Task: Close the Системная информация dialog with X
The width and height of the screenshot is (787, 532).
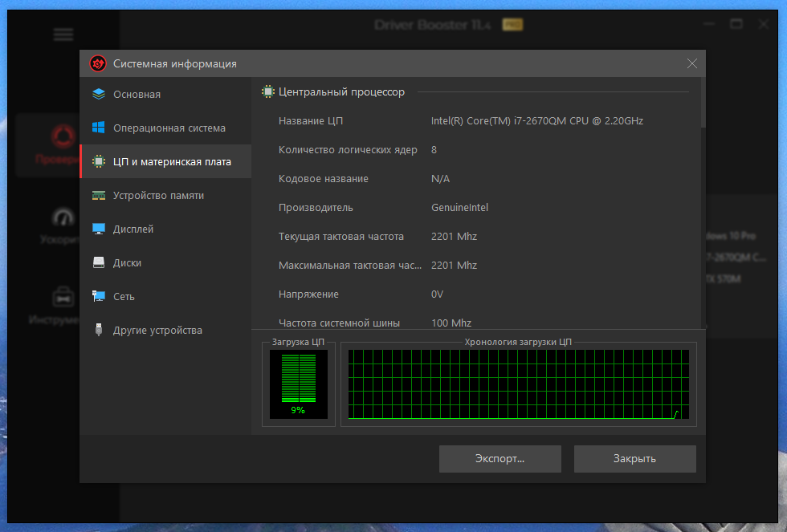Action: click(x=692, y=63)
